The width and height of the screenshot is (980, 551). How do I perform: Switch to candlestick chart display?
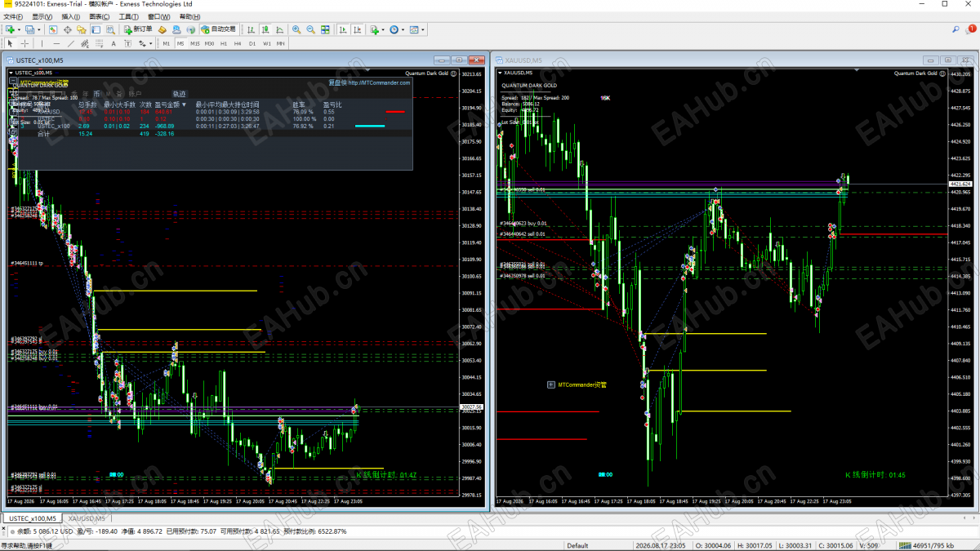click(x=265, y=29)
